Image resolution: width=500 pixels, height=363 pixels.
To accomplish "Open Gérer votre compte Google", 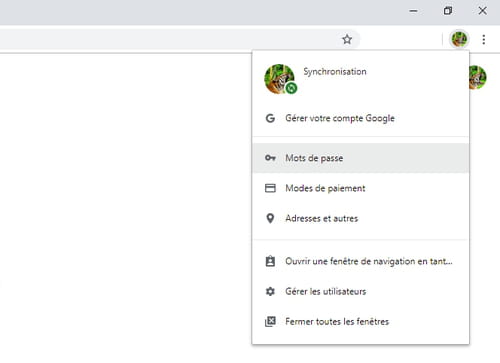I will pos(361,118).
